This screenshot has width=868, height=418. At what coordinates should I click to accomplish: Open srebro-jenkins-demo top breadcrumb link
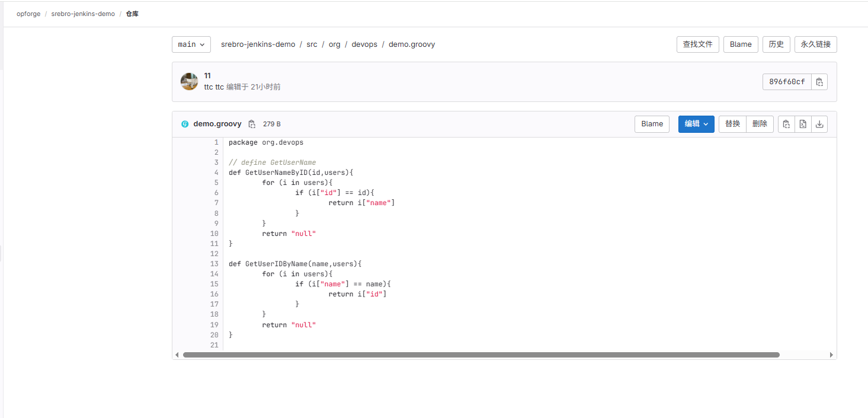83,14
